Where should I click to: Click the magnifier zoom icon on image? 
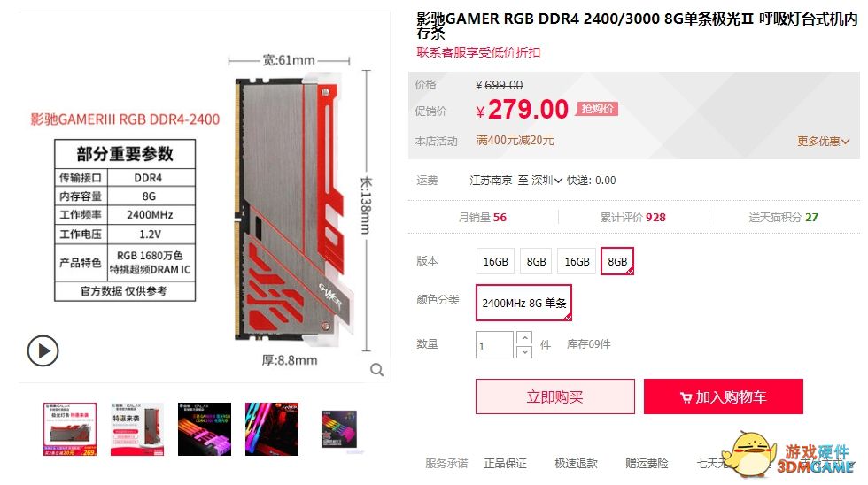coord(377,369)
